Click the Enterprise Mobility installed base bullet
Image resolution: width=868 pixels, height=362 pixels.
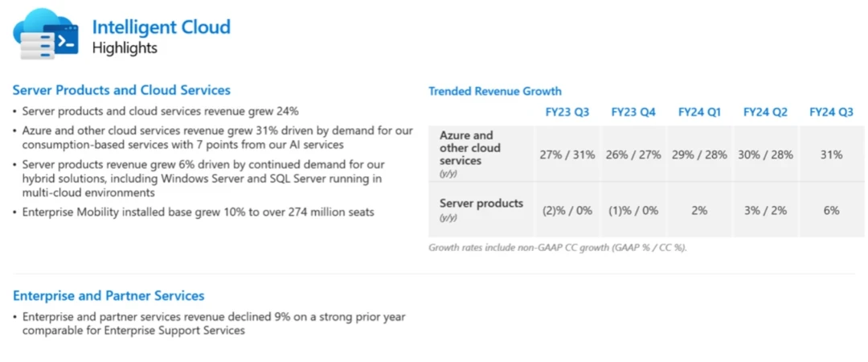click(198, 212)
